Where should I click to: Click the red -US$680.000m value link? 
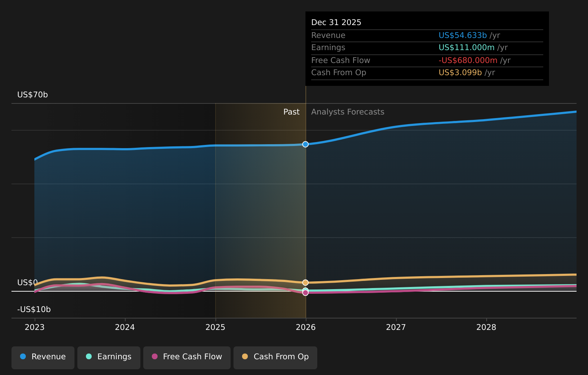coord(468,60)
